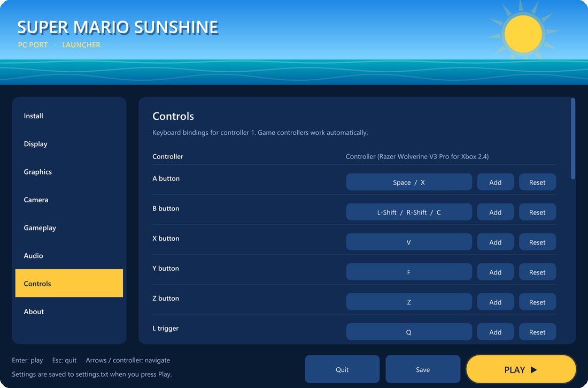This screenshot has height=388, width=588.
Task: Select the highlighted Controls tab
Action: [x=69, y=283]
